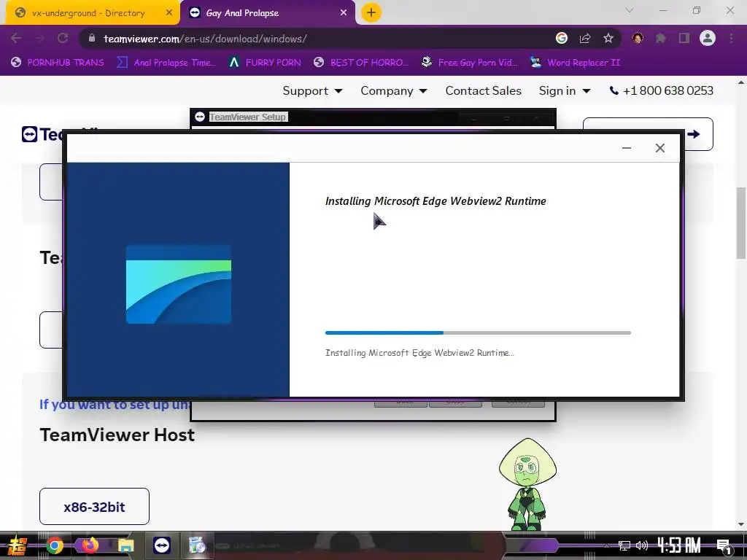Select the active tab with the TeamViewer favicon
Image resolution: width=747 pixels, height=560 pixels.
(267, 13)
